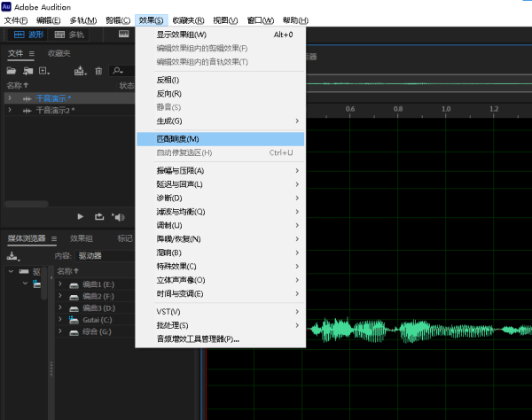Image resolution: width=532 pixels, height=420 pixels.
Task: Switch to Multitrack (多轨) view
Action: pyautogui.click(x=71, y=35)
